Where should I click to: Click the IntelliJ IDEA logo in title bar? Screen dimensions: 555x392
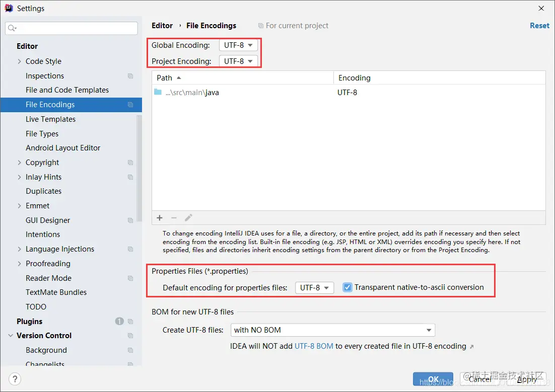(x=9, y=8)
